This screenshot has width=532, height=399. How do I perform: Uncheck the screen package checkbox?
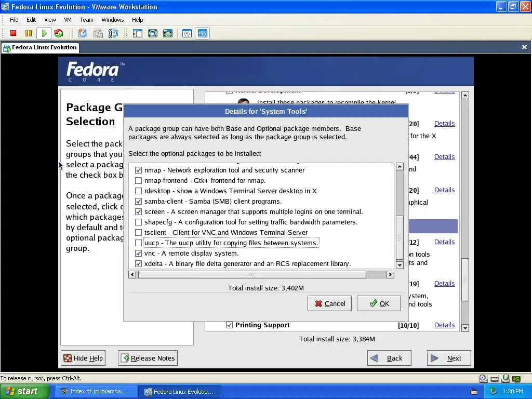138,212
